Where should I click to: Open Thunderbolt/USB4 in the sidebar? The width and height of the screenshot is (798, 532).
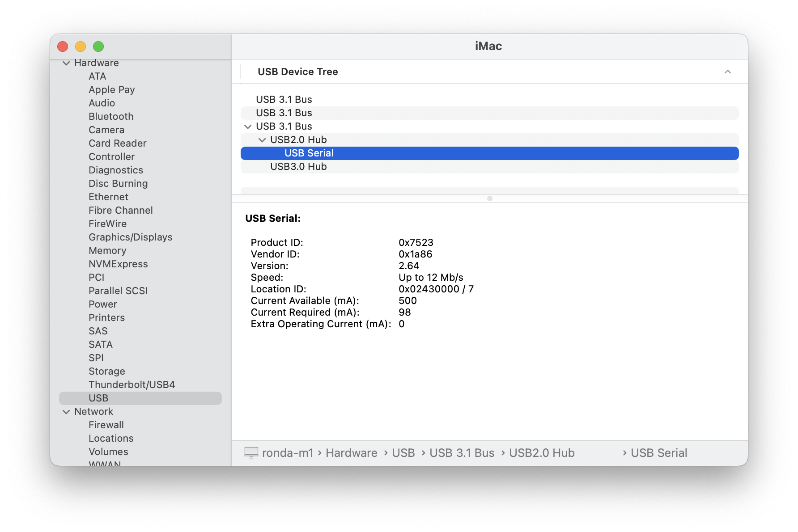(x=132, y=385)
